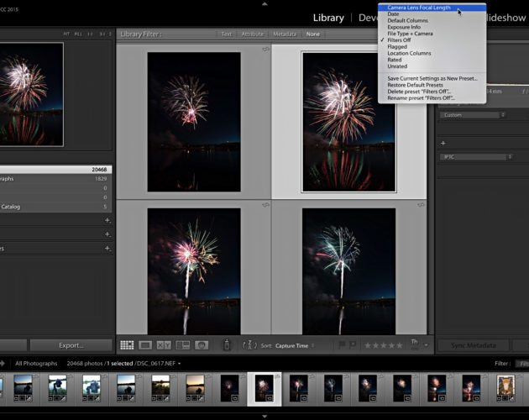The image size is (529, 420).
Task: Set rating to one star
Action: pyautogui.click(x=368, y=345)
